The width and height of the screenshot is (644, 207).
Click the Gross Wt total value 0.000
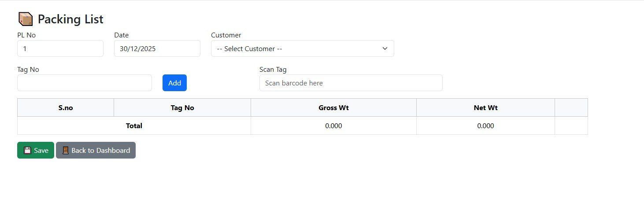[x=333, y=126]
